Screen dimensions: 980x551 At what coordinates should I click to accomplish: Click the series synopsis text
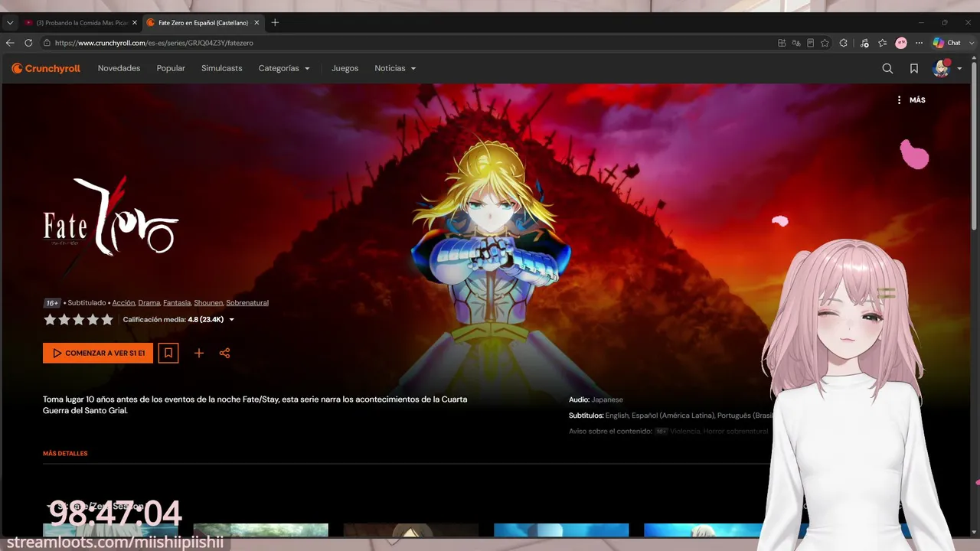point(255,405)
